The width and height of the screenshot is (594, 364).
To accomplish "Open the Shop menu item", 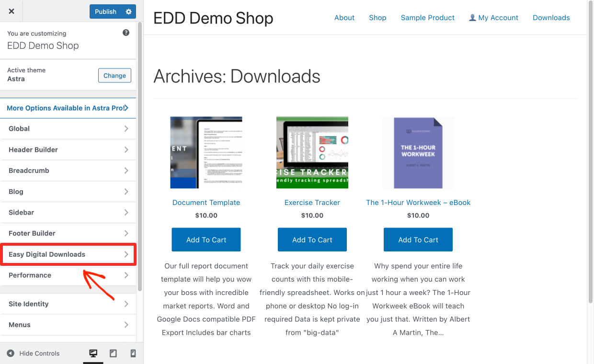I will 377,18.
